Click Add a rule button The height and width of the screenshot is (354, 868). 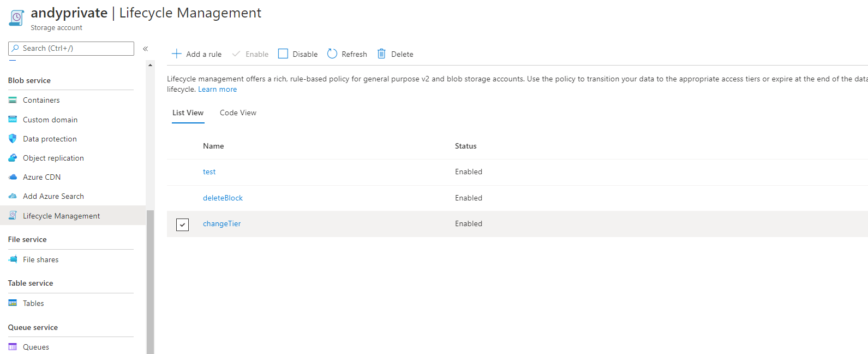click(197, 54)
